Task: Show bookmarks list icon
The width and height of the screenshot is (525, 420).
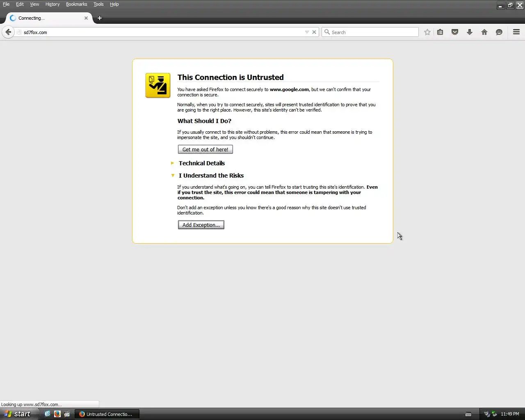Action: (x=440, y=32)
